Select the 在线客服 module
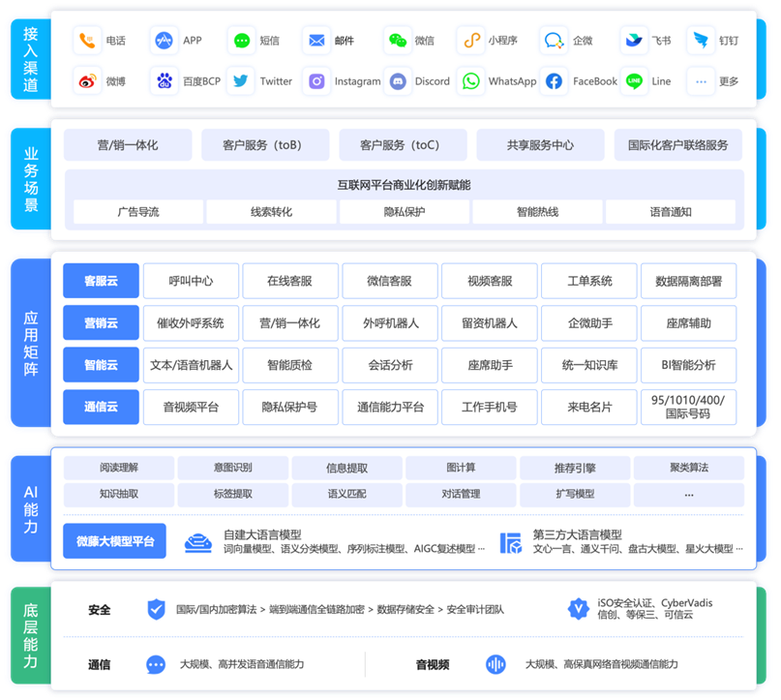The width and height of the screenshot is (781, 700). (x=290, y=281)
